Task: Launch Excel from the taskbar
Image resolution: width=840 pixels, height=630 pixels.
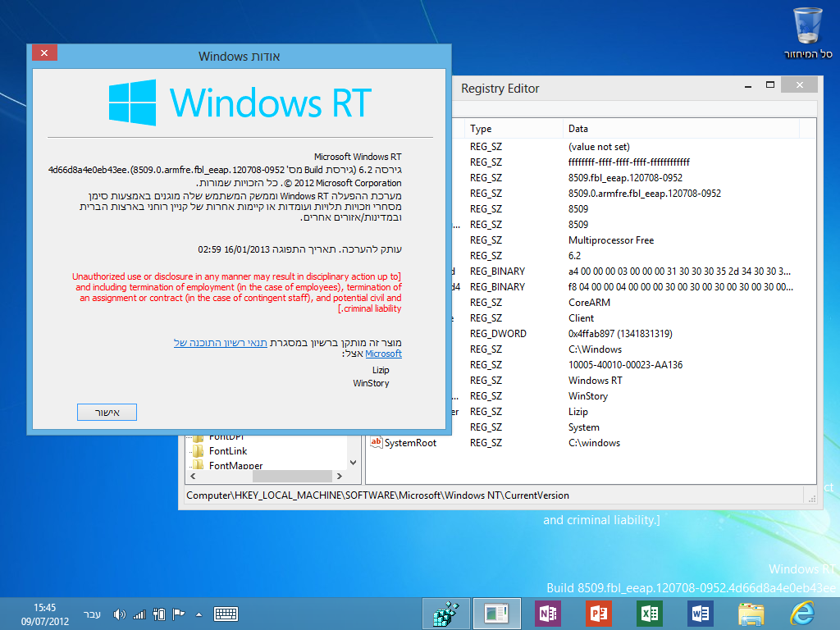Action: point(649,614)
